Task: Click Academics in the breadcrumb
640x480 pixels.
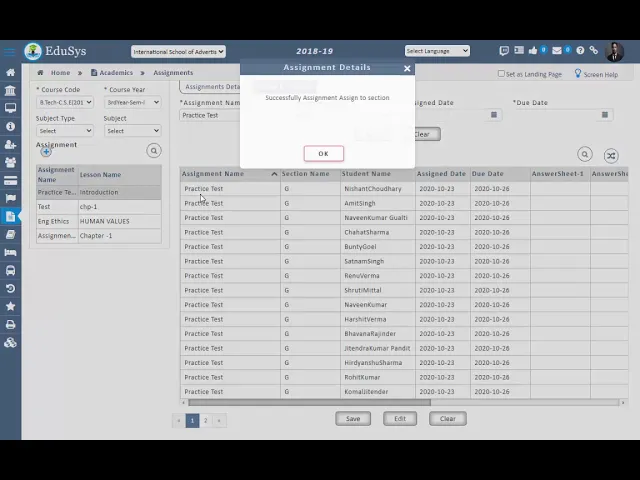Action: (116, 73)
